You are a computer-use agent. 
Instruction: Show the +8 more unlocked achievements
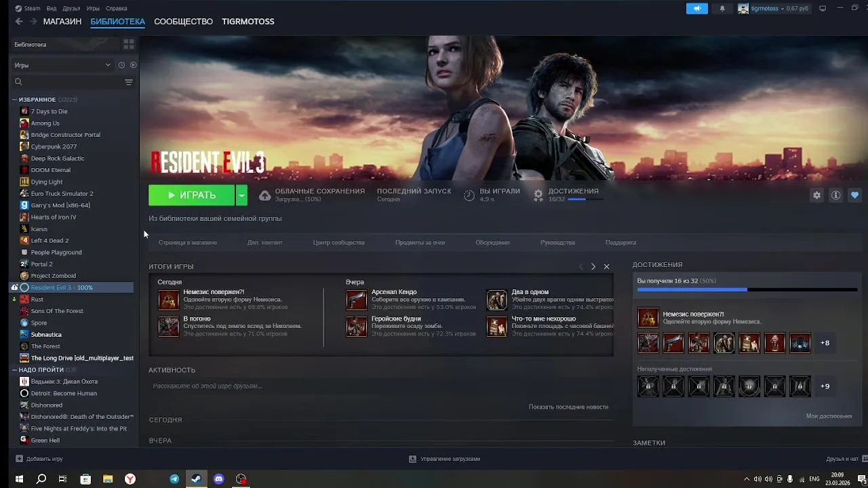pyautogui.click(x=825, y=343)
